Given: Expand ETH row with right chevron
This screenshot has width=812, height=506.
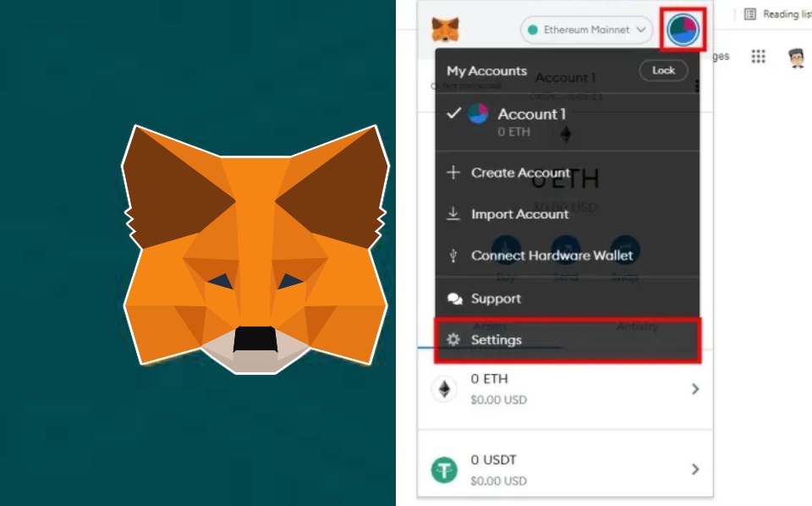Looking at the screenshot, I should [x=695, y=389].
